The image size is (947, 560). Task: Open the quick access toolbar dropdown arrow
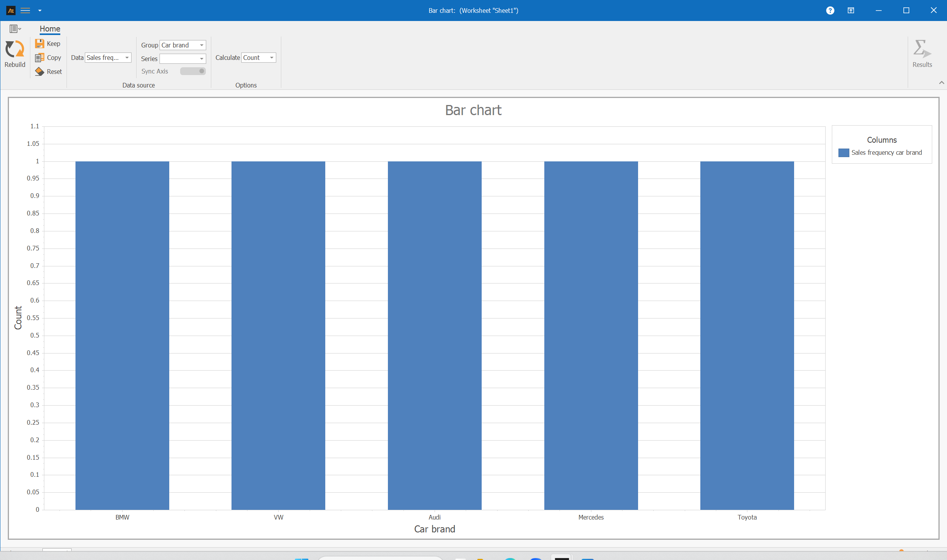point(40,10)
